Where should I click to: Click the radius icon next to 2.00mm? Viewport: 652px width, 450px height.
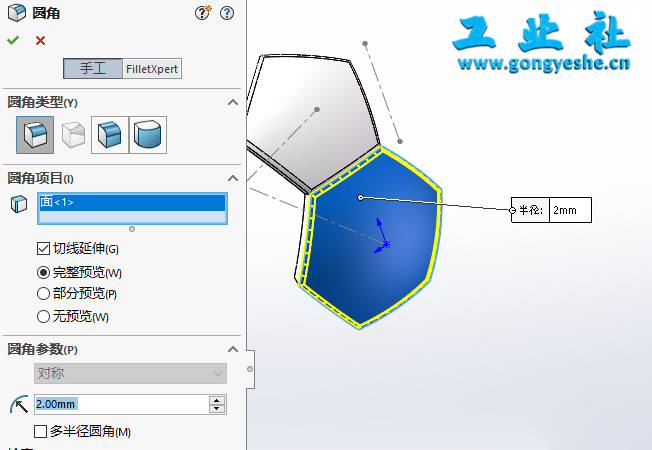[x=19, y=404]
